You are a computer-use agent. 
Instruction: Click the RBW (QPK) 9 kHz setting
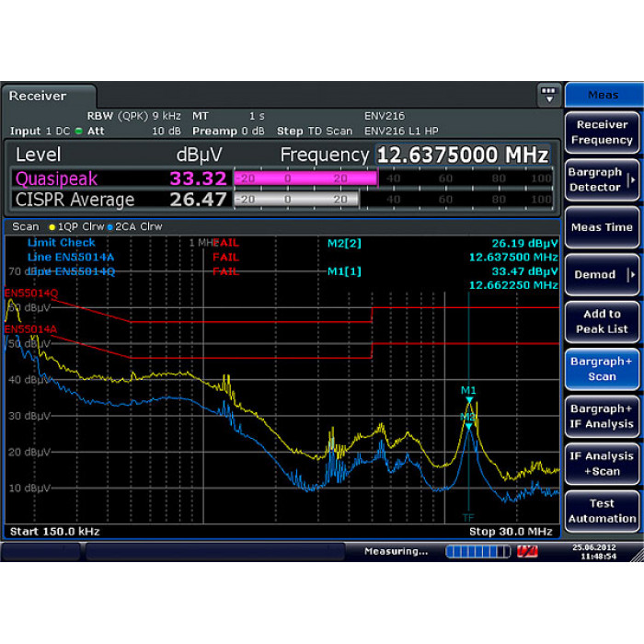pyautogui.click(x=134, y=116)
